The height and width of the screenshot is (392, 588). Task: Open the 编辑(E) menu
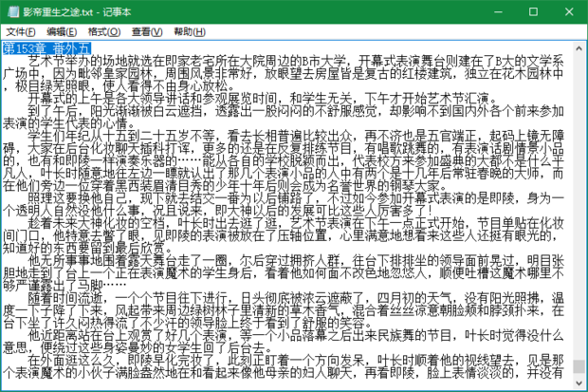click(62, 32)
